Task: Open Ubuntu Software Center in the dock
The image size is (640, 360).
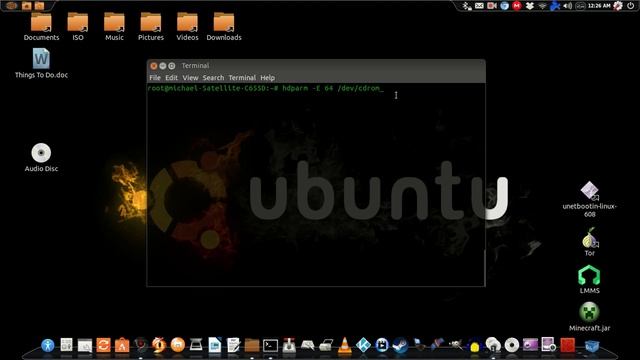Action: click(x=122, y=345)
